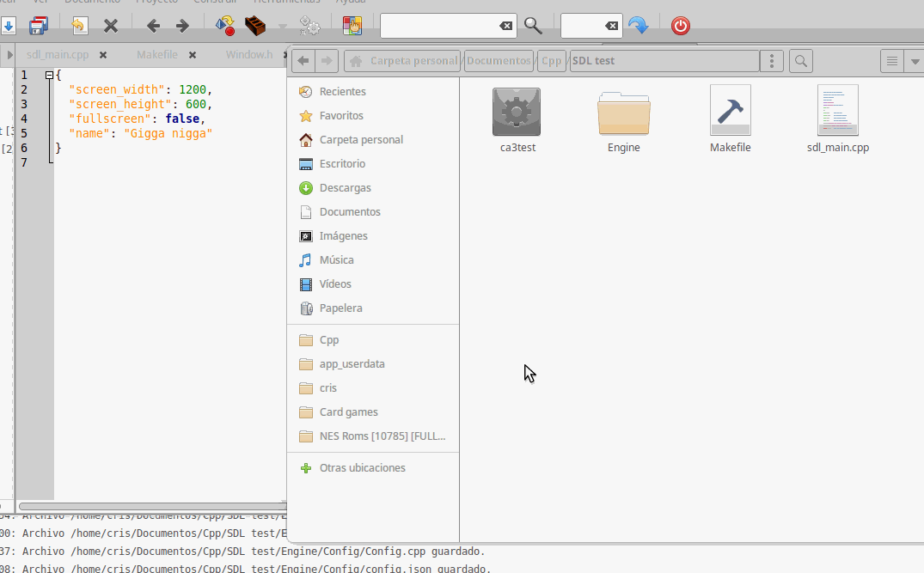Revert the current file using the toolbar icon
The image size is (924, 573).
coord(80,26)
